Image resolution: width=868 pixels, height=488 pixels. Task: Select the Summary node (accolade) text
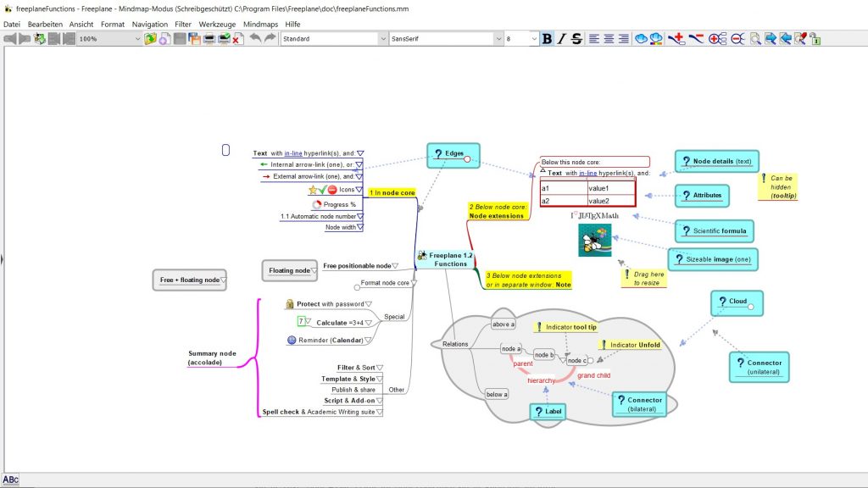click(212, 358)
